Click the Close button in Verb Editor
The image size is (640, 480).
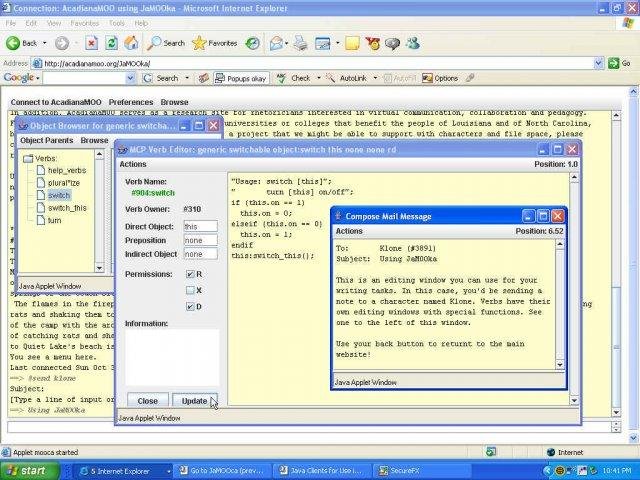(147, 401)
